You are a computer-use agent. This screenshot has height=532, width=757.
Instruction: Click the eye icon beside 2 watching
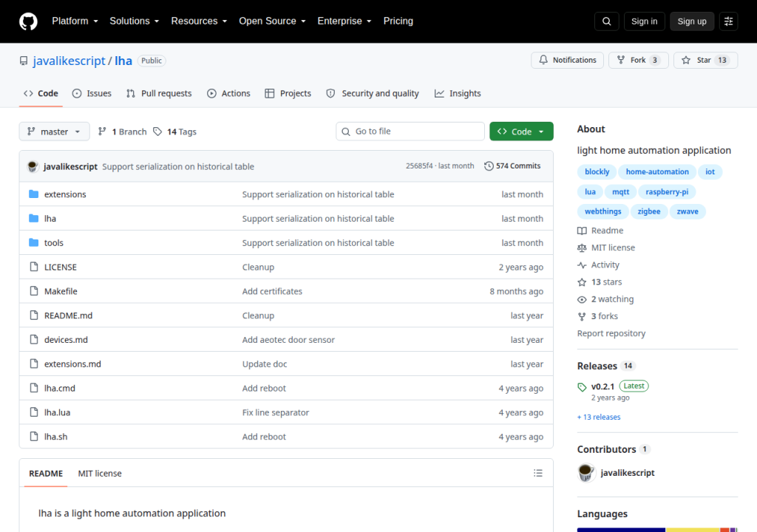[x=582, y=299]
